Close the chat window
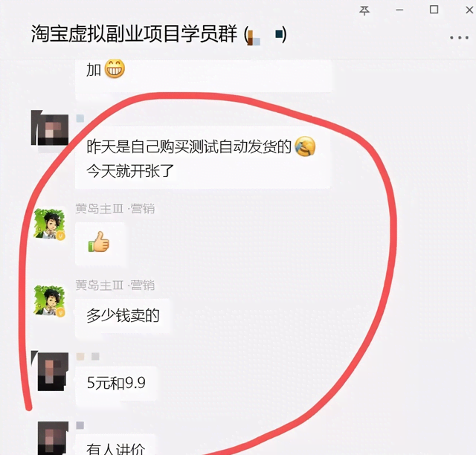476x455 pixels. pyautogui.click(x=469, y=10)
